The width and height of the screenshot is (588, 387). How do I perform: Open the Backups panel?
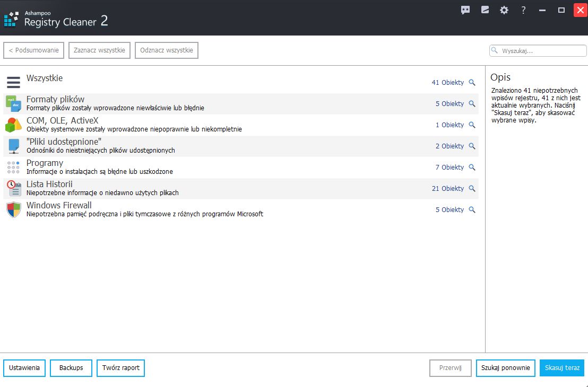pyautogui.click(x=71, y=367)
